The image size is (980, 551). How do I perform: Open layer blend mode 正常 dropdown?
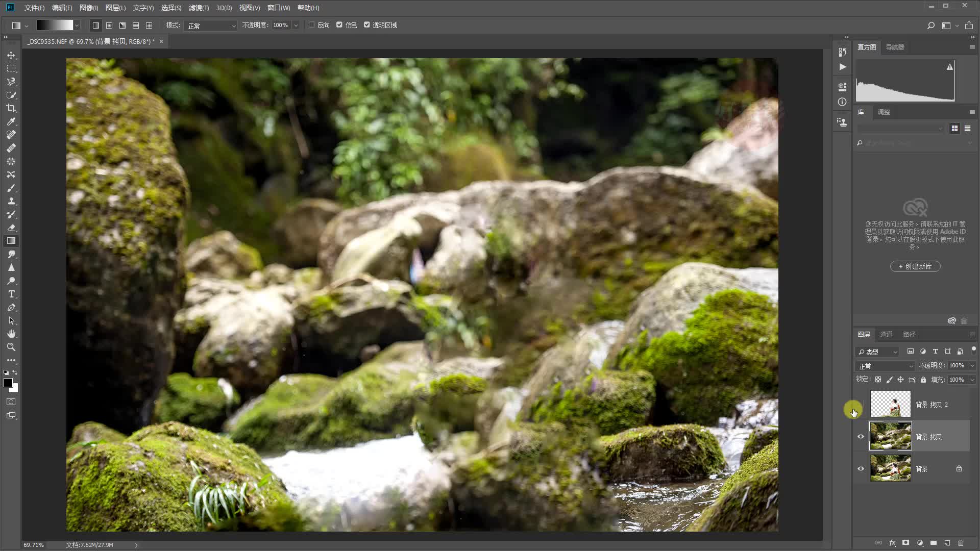(886, 366)
